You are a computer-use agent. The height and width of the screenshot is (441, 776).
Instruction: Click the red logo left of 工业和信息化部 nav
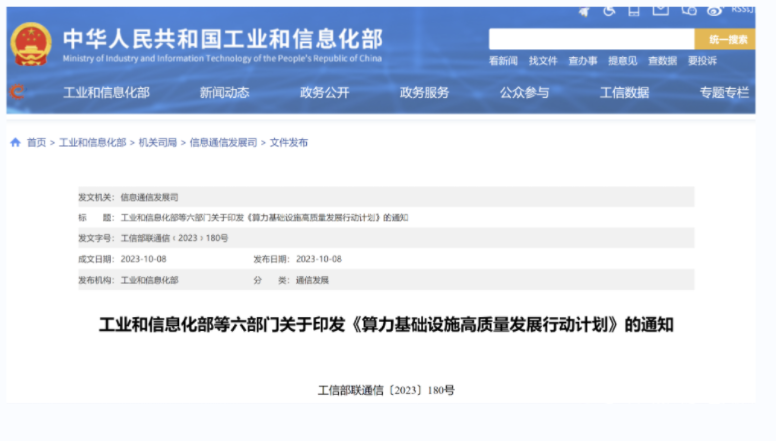[17, 92]
